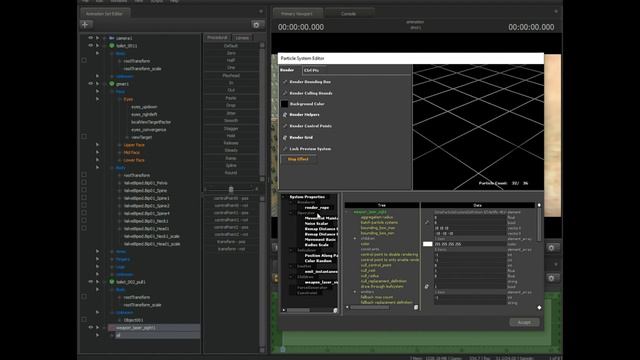Apply the Playhead procedural preset
The width and height of the screenshot is (640, 360).
[231, 76]
